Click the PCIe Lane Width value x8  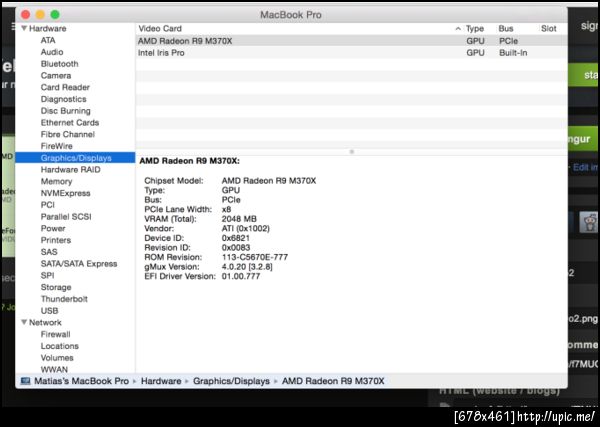[226, 209]
